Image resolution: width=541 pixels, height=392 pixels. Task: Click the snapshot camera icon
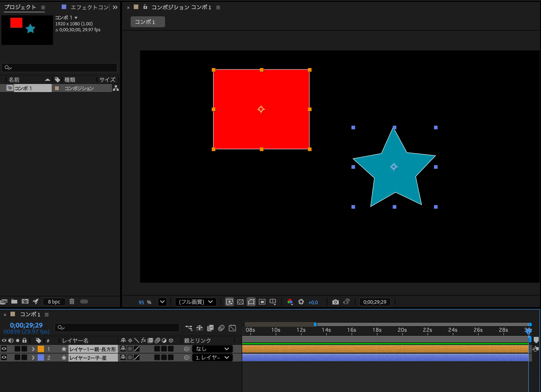tap(335, 302)
